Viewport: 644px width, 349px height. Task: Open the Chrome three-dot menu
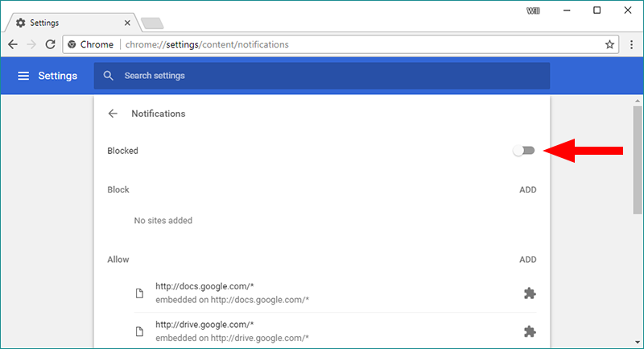(x=632, y=44)
